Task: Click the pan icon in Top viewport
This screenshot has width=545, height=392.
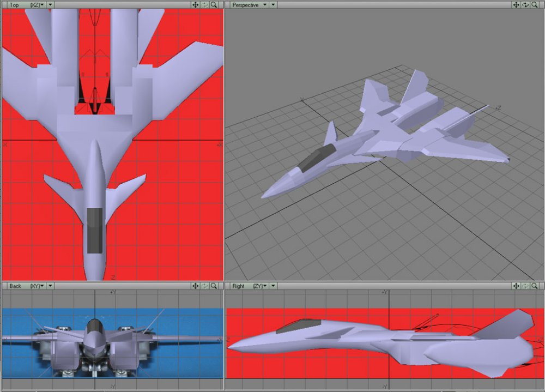Action: point(195,4)
